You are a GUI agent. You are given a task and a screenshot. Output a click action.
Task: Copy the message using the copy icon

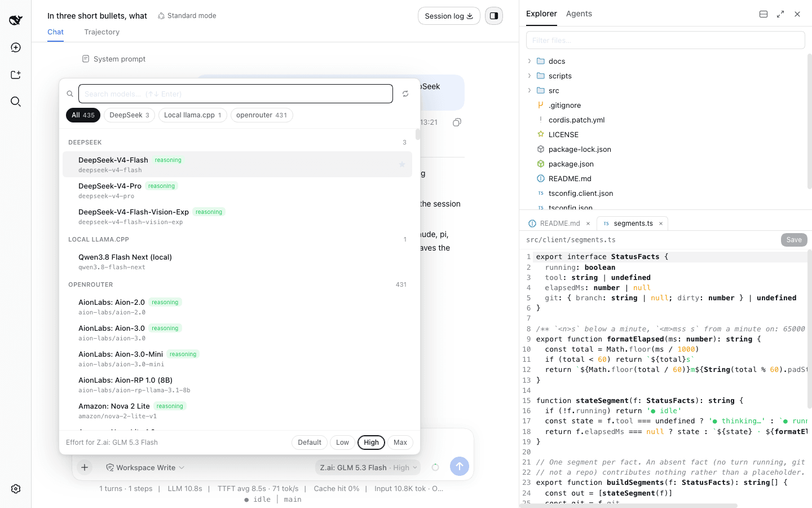(457, 122)
